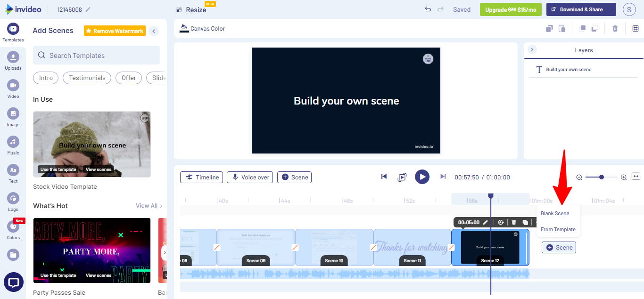The image size is (644, 299).
Task: Use this template on Stock Video Template
Action: [58, 170]
